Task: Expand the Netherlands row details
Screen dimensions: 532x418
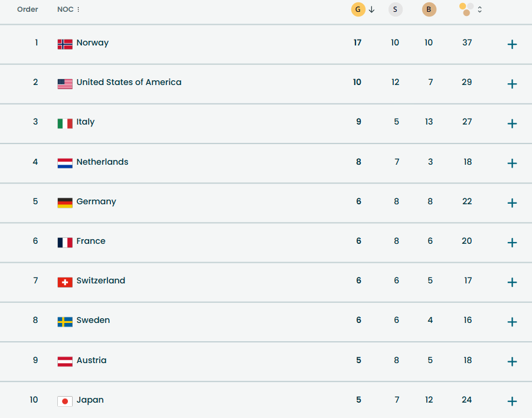Action: (512, 163)
